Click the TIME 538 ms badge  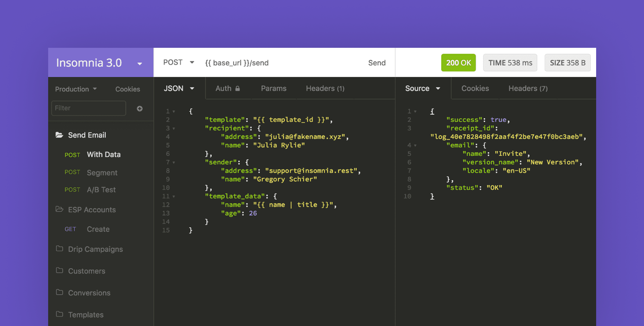(x=510, y=63)
